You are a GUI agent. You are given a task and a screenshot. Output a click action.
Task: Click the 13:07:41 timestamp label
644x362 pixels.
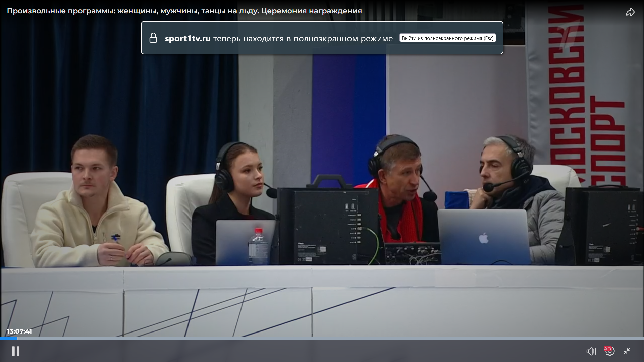click(19, 331)
